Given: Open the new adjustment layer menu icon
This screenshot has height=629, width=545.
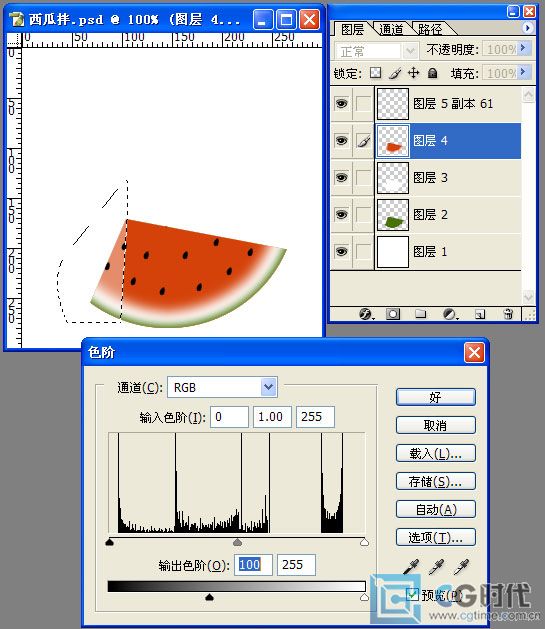Looking at the screenshot, I should (450, 314).
